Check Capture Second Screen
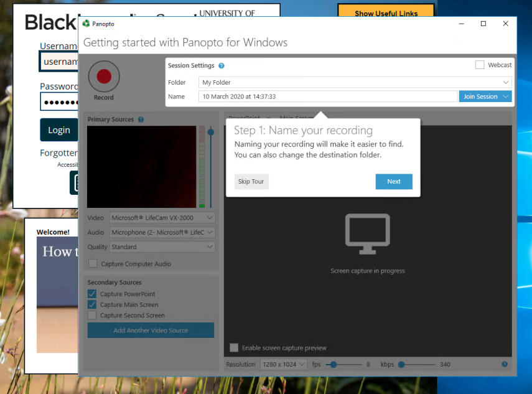Viewport: 532px width, 394px height. click(x=92, y=316)
